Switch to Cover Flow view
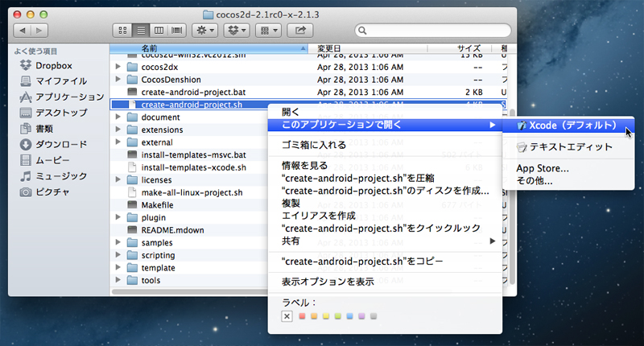 pyautogui.click(x=176, y=31)
